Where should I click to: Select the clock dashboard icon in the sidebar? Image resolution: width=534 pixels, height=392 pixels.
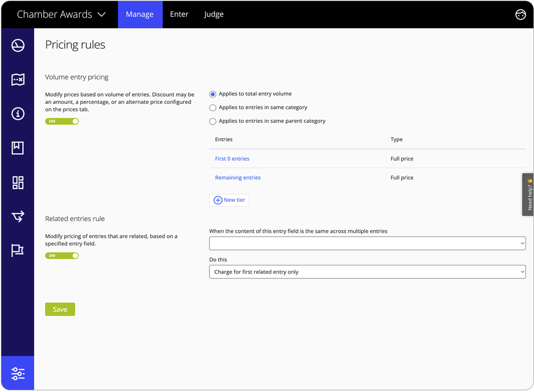point(18,45)
